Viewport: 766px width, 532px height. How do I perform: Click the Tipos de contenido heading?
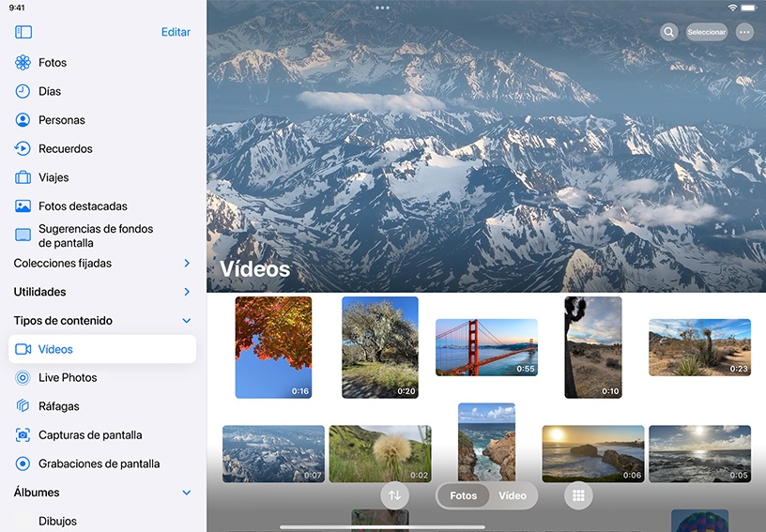tap(63, 321)
